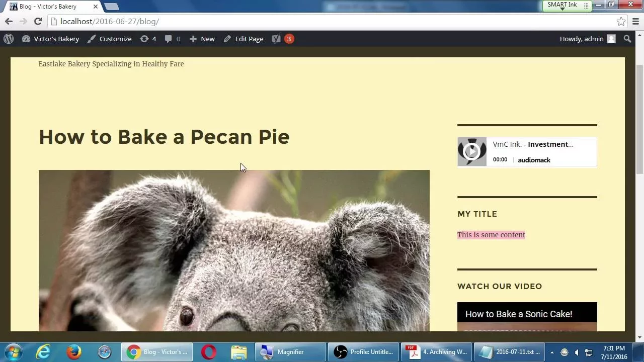This screenshot has width=644, height=362.
Task: Click the 'This is some content' highlighted text
Action: click(x=491, y=235)
